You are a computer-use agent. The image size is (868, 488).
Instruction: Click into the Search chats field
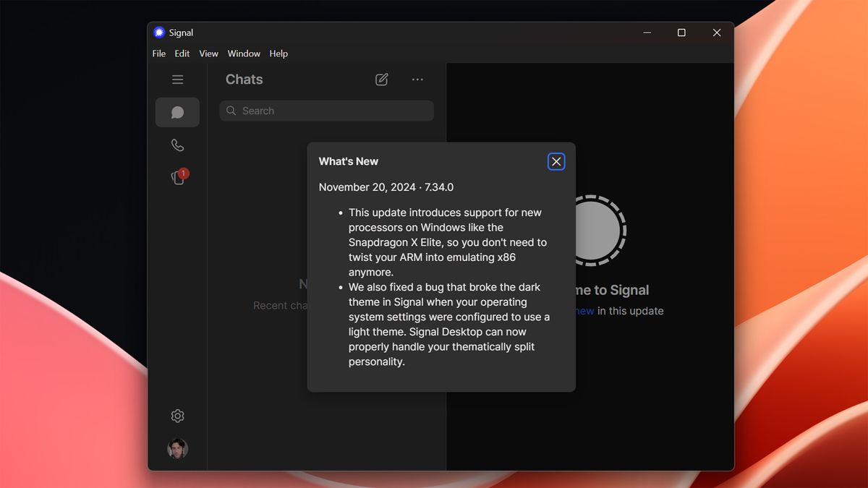325,111
